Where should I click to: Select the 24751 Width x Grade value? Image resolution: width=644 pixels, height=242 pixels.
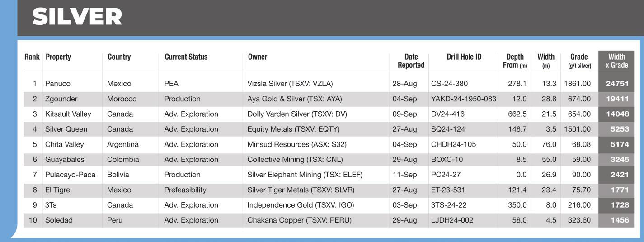point(617,84)
